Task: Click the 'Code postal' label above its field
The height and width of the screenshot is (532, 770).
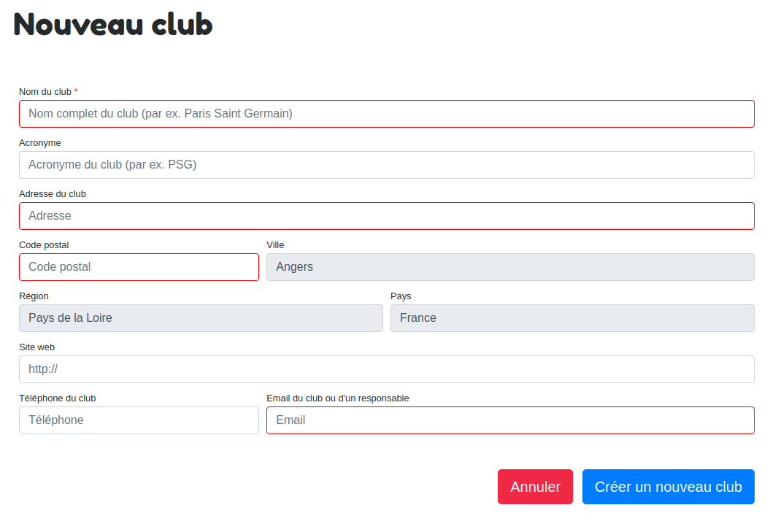Action: click(44, 245)
